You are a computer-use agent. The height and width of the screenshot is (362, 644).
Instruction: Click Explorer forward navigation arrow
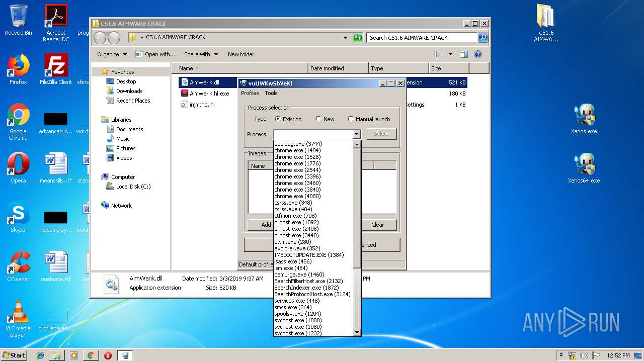(114, 38)
